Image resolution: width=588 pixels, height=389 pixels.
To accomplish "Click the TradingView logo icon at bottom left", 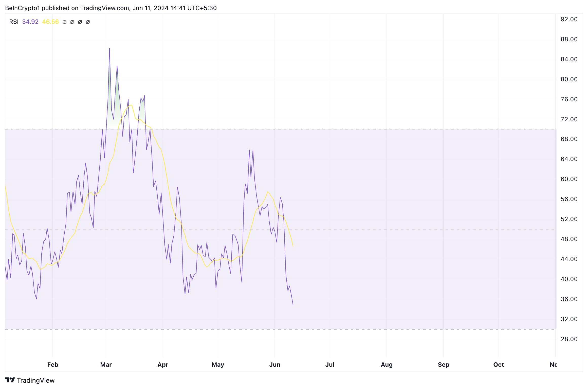I will [x=10, y=380].
